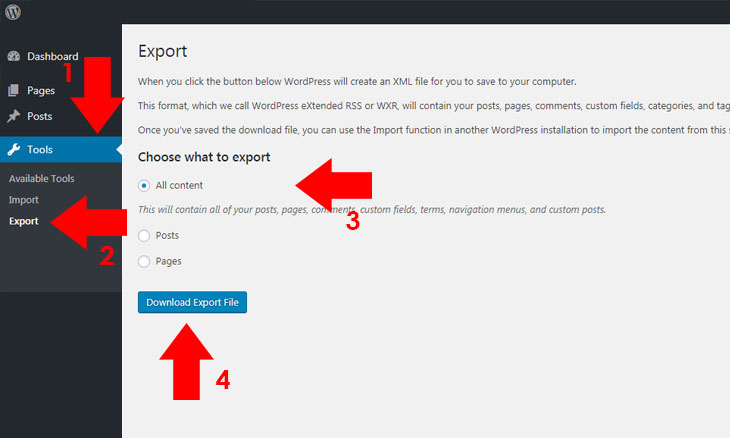Click the 'All content' label text

click(x=179, y=185)
